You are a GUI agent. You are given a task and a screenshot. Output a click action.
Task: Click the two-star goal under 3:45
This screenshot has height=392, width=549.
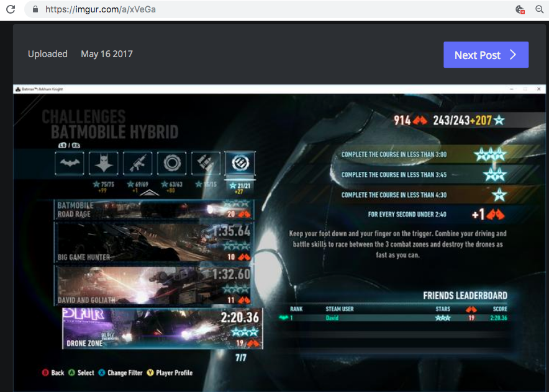click(x=495, y=174)
